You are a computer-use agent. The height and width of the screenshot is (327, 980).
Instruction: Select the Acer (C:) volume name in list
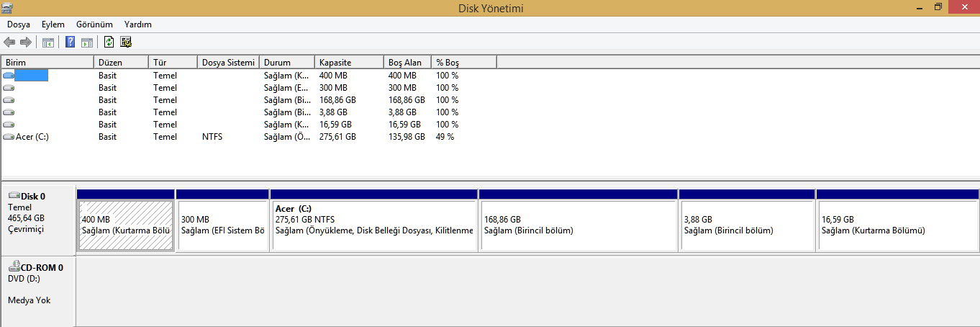tap(32, 137)
